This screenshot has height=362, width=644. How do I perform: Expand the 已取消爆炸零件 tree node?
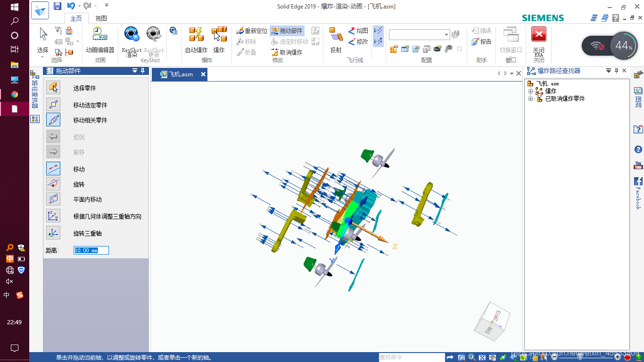click(x=530, y=99)
